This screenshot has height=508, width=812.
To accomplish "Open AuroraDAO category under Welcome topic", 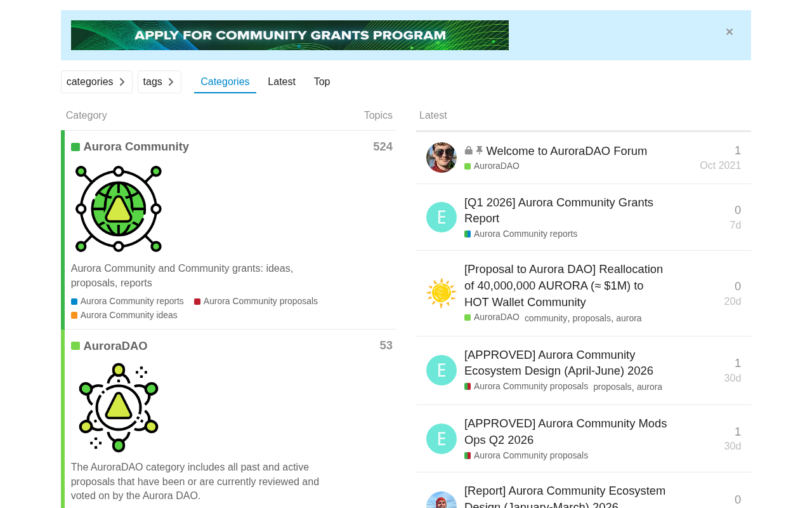I will pos(497,166).
